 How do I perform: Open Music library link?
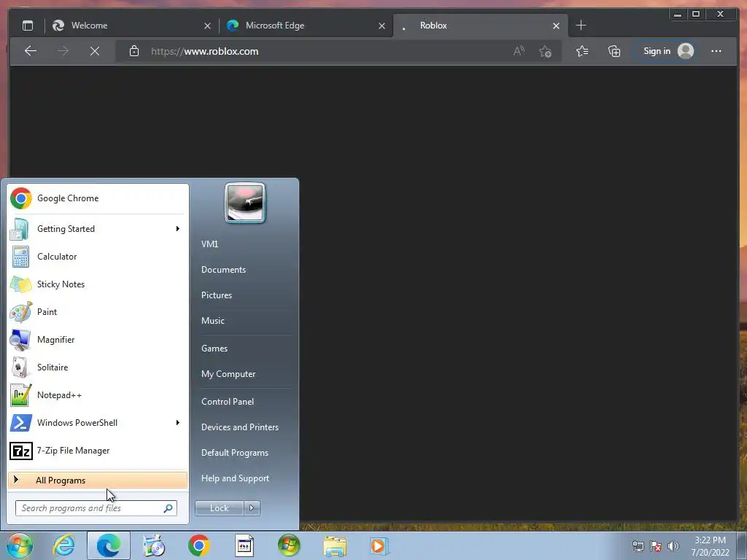point(212,321)
